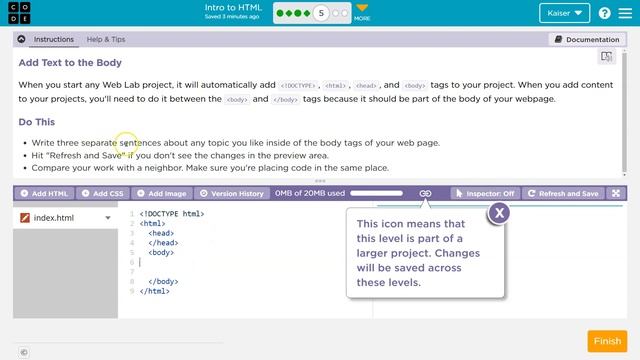The height and width of the screenshot is (360, 640).
Task: Click the "Do This" heading
Action: [36, 122]
